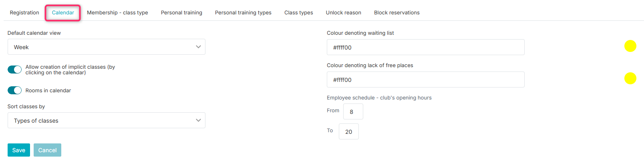The image size is (644, 161).
Task: Click the Types of classes chevron arrow
Action: point(198,120)
